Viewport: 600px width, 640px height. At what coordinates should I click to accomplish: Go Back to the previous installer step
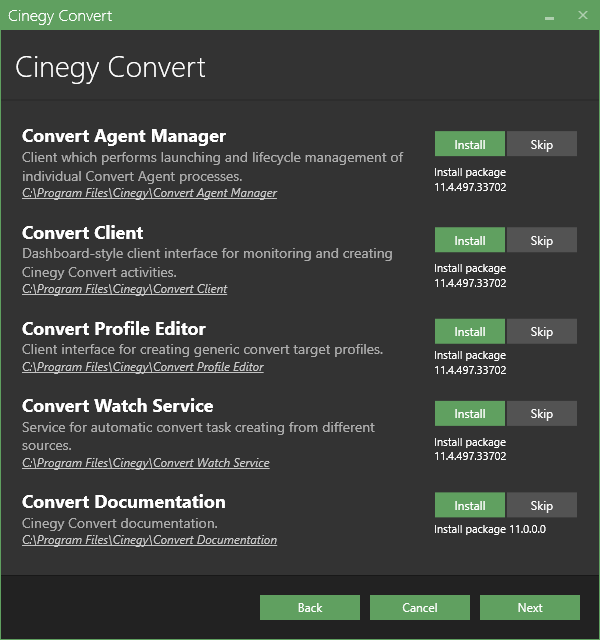[x=310, y=607]
